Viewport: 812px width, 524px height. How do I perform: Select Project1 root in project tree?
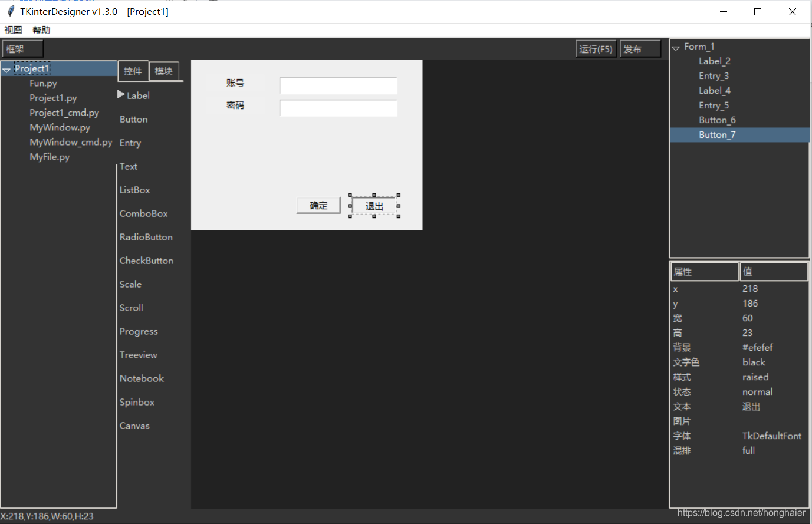32,68
